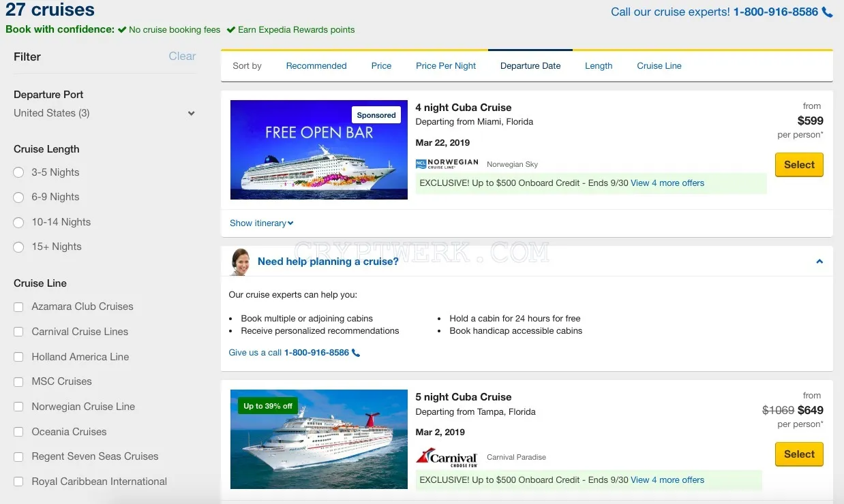The image size is (844, 504).
Task: Sort results by Departure Date
Action: point(530,66)
